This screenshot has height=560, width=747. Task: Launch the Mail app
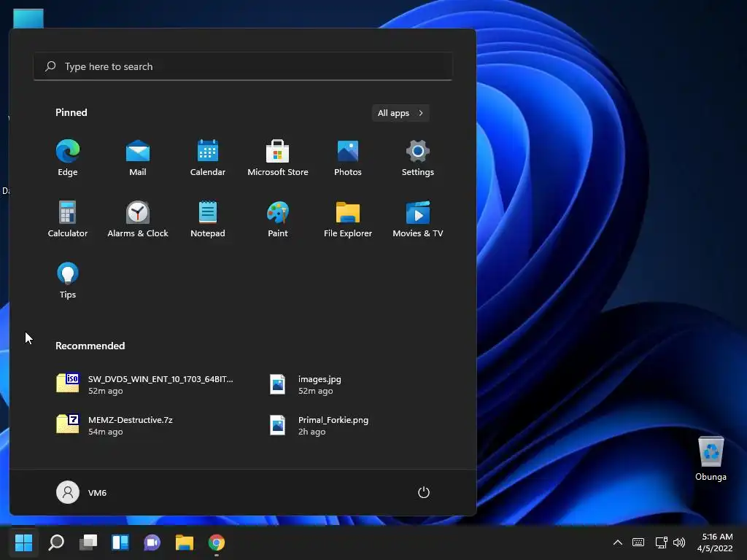pyautogui.click(x=138, y=158)
